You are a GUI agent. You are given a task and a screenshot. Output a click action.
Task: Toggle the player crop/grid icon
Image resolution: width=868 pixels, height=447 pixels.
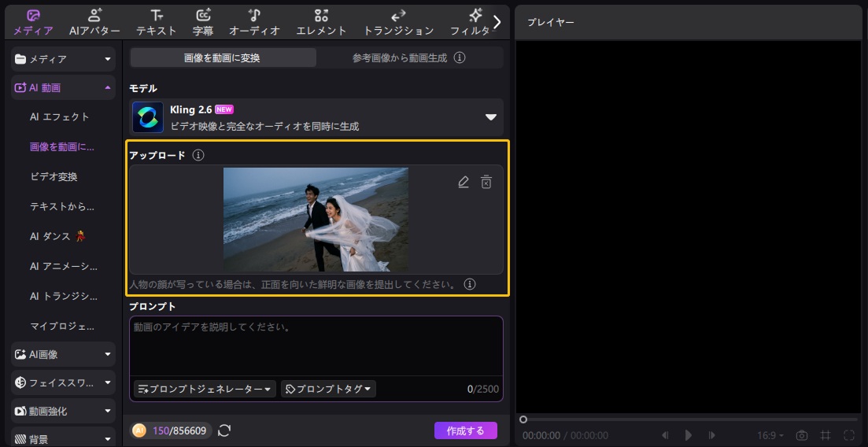[826, 435]
